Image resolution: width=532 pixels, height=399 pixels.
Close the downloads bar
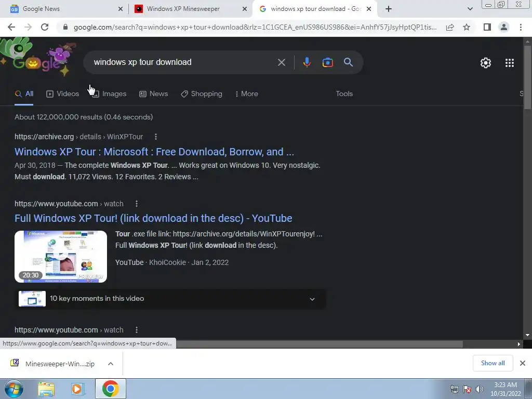(x=523, y=363)
